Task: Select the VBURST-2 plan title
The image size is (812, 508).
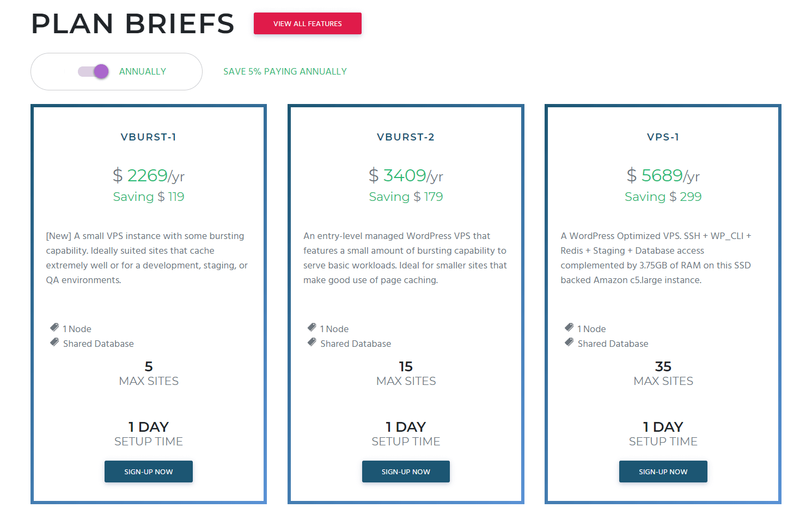Action: [406, 137]
